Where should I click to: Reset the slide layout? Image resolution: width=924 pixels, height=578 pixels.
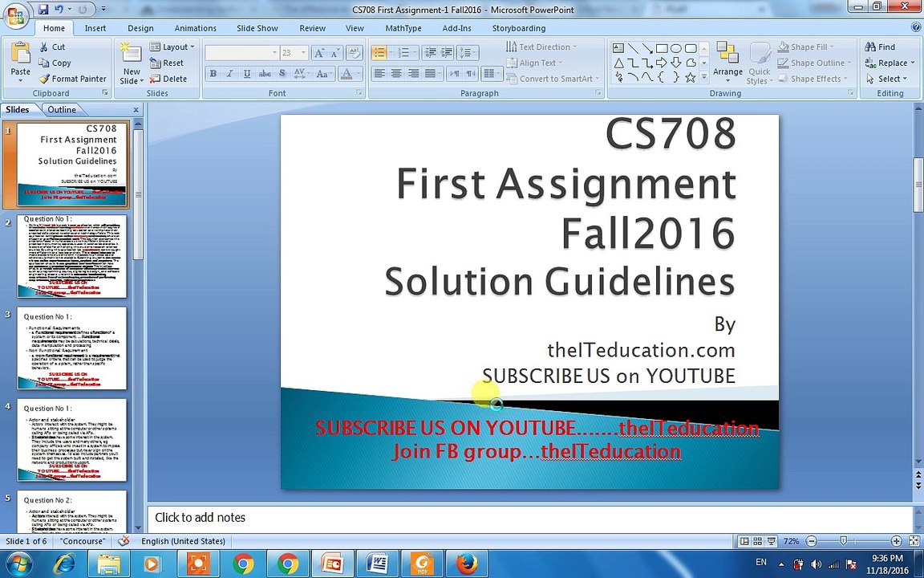167,63
